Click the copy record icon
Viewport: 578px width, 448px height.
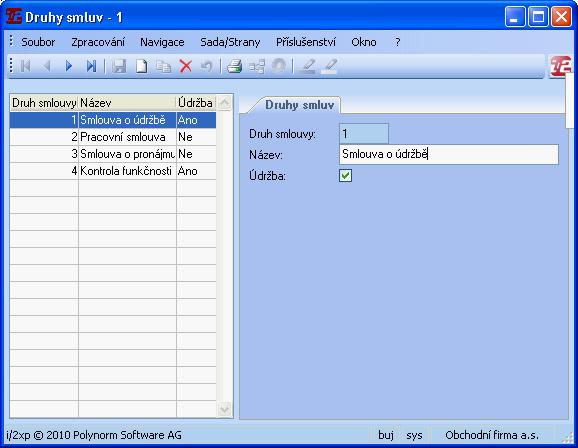pyautogui.click(x=163, y=66)
